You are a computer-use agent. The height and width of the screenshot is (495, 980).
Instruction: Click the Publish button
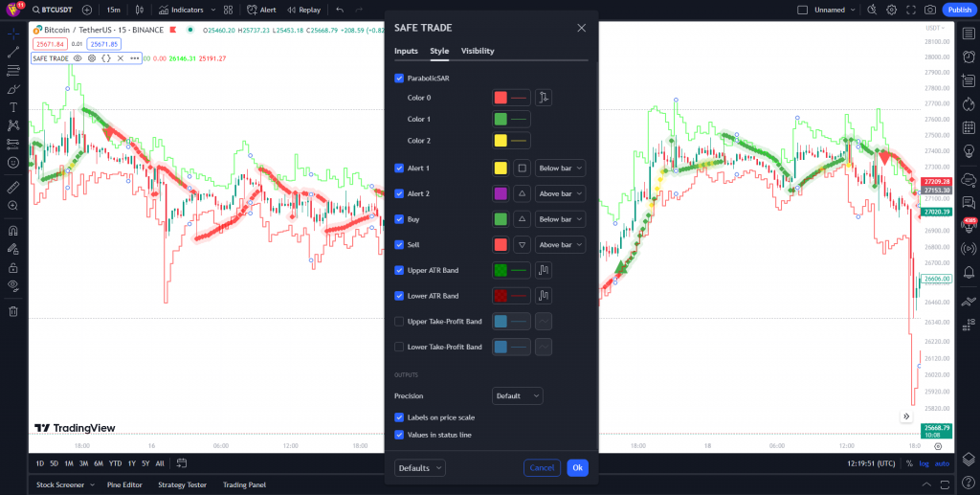(959, 10)
